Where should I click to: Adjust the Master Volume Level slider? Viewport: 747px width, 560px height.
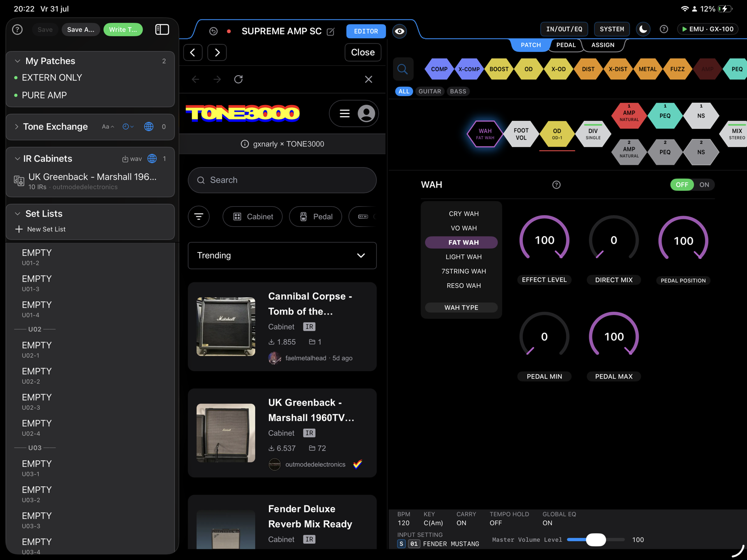(596, 539)
